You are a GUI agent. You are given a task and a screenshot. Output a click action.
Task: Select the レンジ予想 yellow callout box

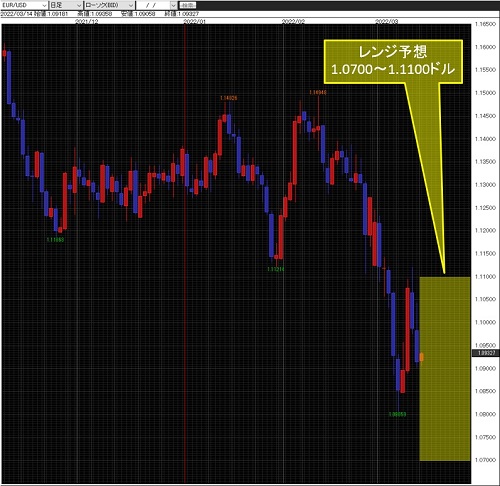(x=393, y=62)
